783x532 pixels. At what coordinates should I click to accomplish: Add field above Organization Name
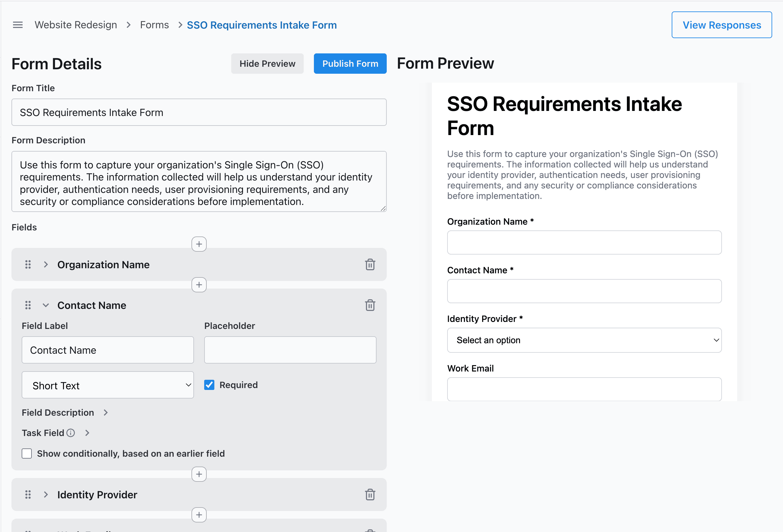coord(199,244)
